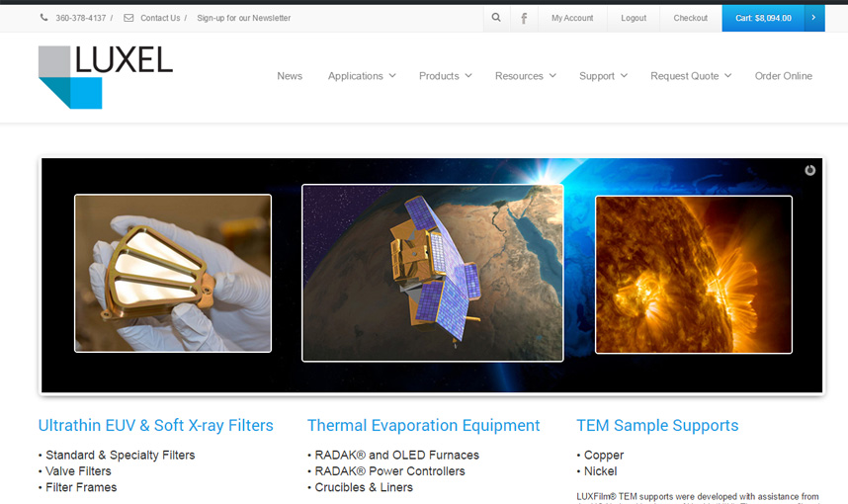The height and width of the screenshot is (504, 848).
Task: Click Sign-up for our Newsletter
Action: pyautogui.click(x=243, y=18)
